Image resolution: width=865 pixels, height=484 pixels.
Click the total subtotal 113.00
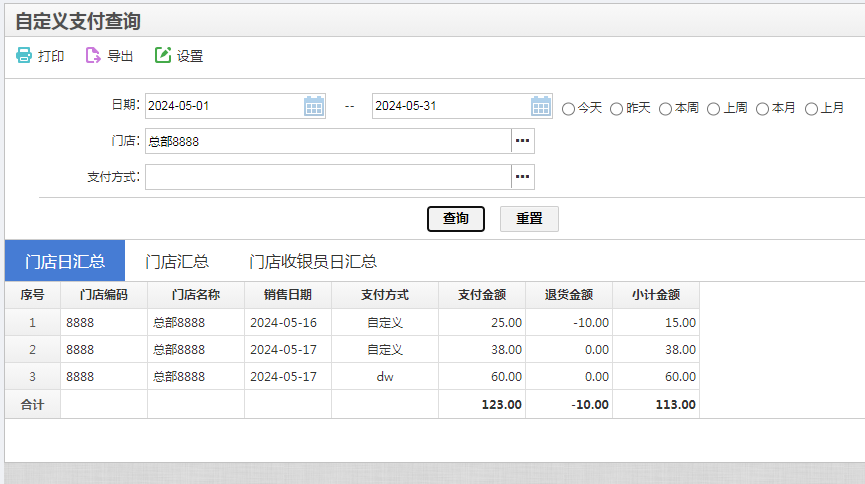656,405
